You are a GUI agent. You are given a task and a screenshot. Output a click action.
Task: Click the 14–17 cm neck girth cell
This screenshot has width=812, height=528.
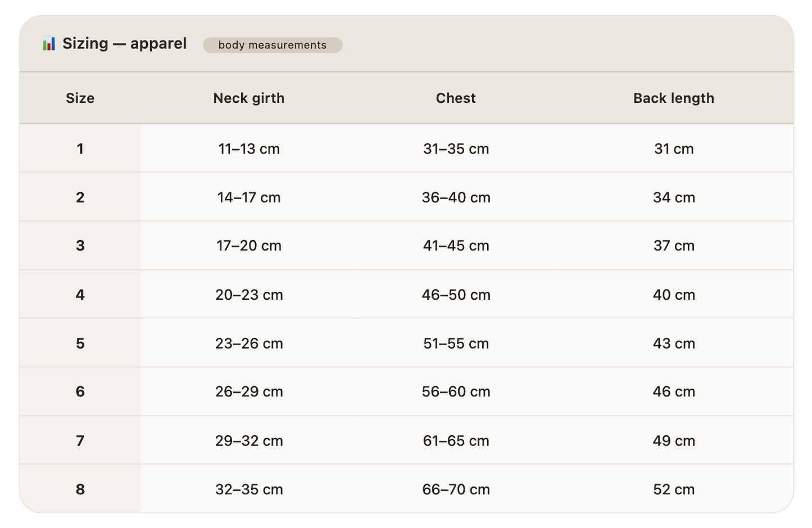click(249, 197)
